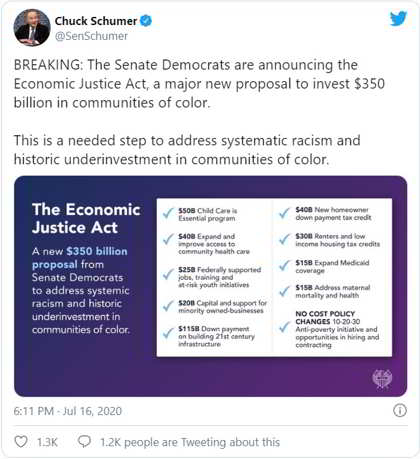Image resolution: width=420 pixels, height=459 pixels.
Task: Open replies with speech bubble icon
Action: pos(84,442)
